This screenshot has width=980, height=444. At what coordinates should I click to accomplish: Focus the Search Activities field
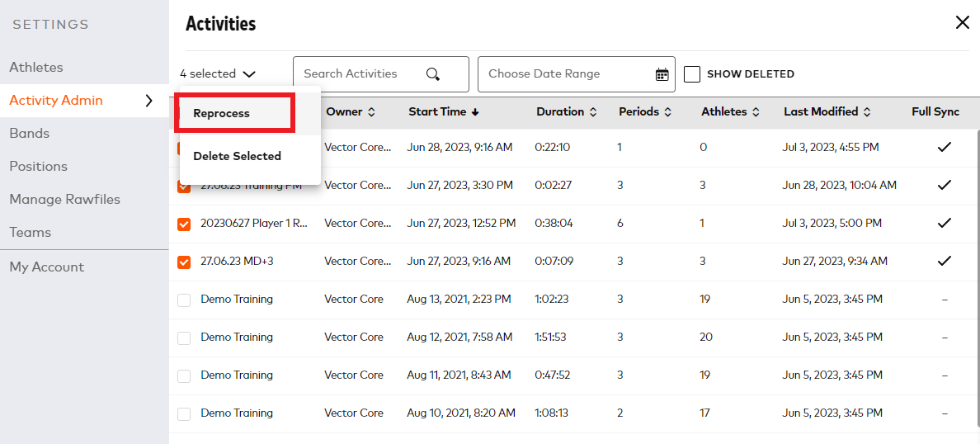[x=380, y=74]
